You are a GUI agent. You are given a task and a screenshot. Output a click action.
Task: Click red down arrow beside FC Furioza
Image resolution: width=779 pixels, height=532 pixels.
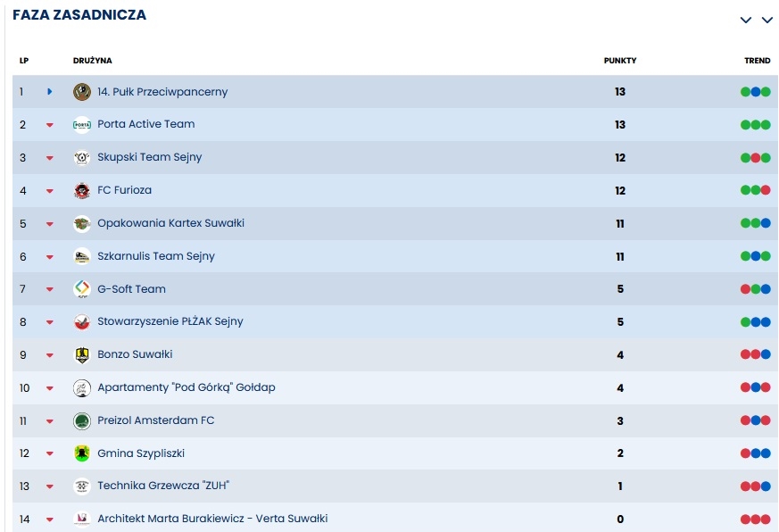click(x=50, y=191)
